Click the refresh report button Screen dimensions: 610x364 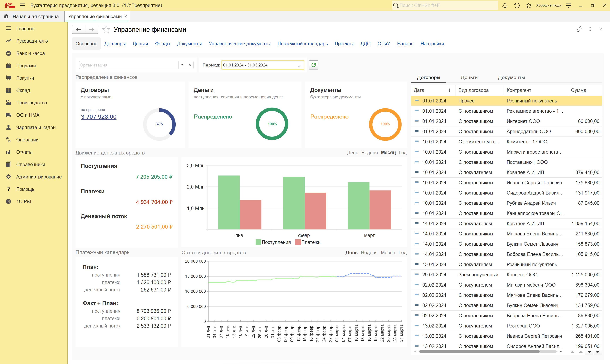(x=313, y=65)
